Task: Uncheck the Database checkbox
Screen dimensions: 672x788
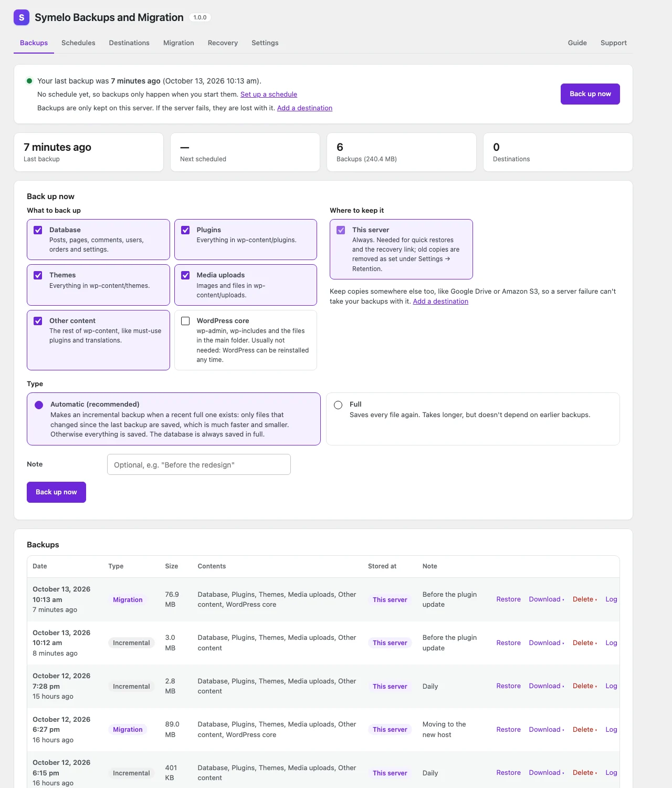Action: (38, 230)
